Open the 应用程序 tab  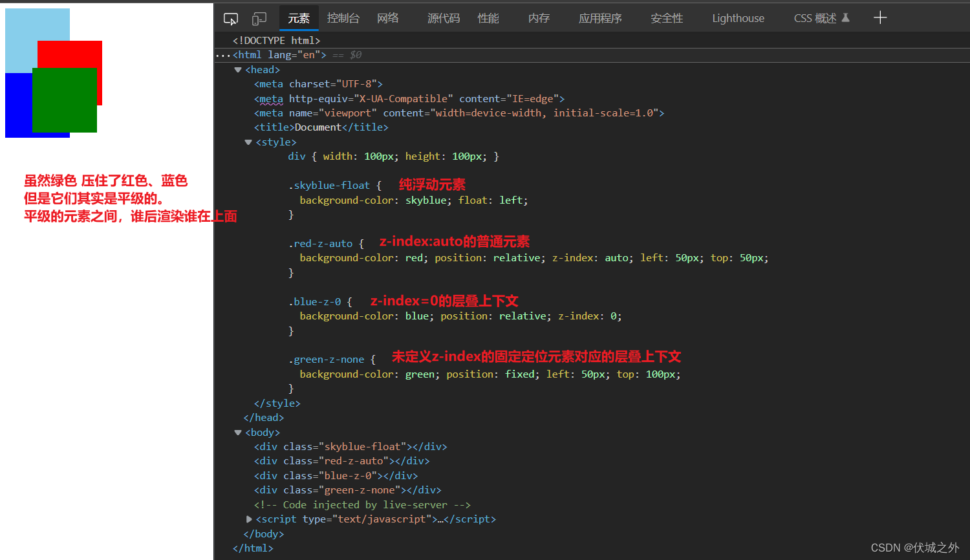point(600,18)
